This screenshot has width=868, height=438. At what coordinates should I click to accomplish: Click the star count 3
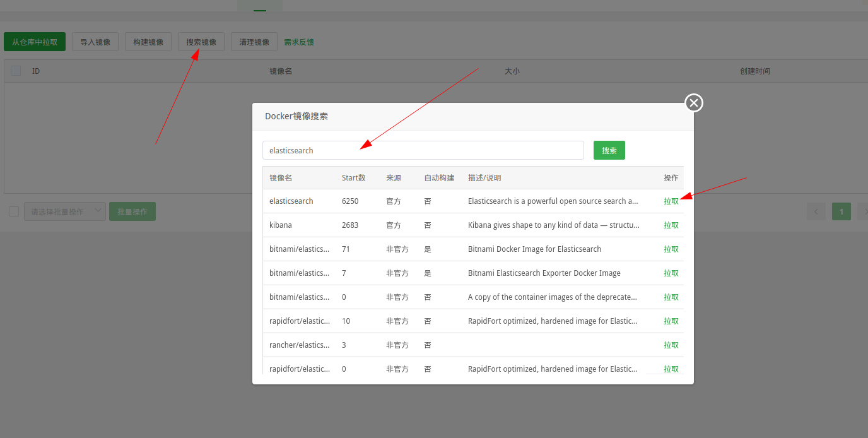click(344, 345)
